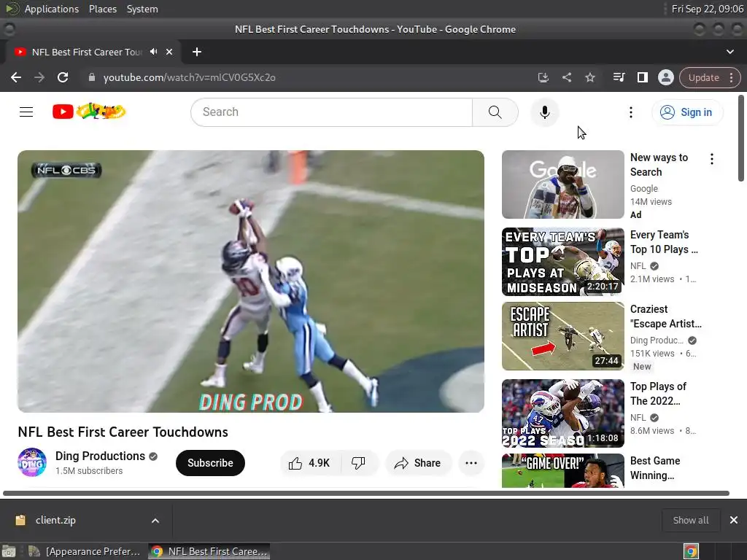Click the Chrome tray icon in bottom panel
Viewport: 747px width, 560px height.
(x=691, y=551)
